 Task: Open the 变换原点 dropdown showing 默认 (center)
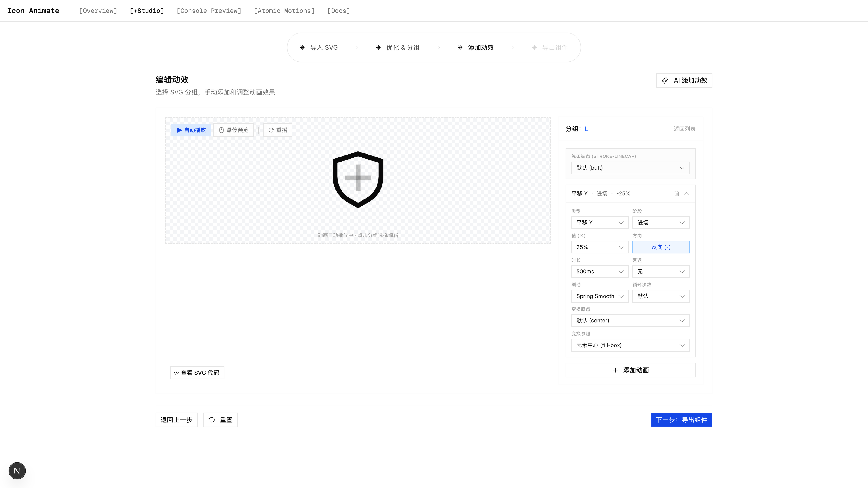coord(630,320)
